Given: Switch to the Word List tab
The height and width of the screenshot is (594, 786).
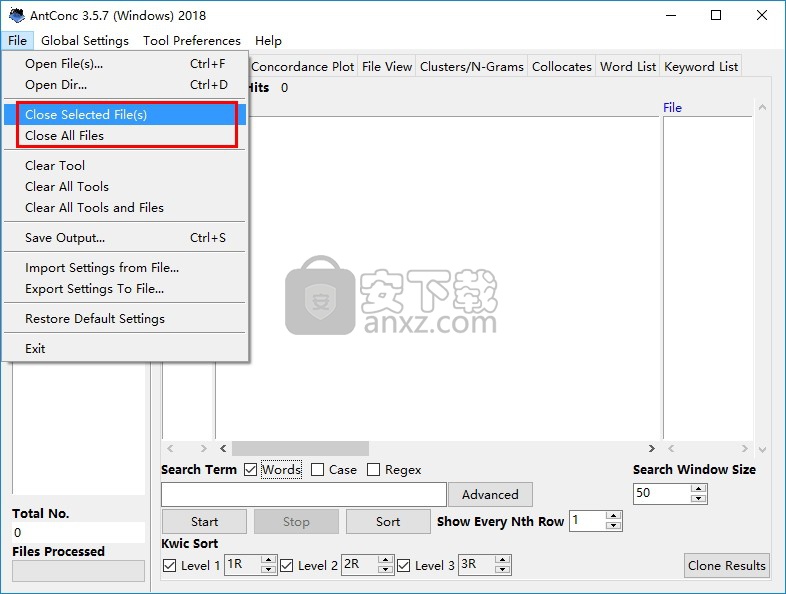Looking at the screenshot, I should tap(628, 67).
